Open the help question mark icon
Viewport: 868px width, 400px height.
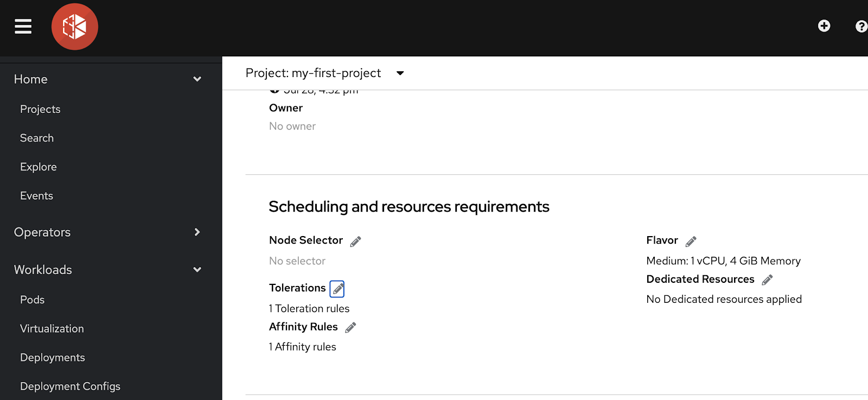point(861,26)
